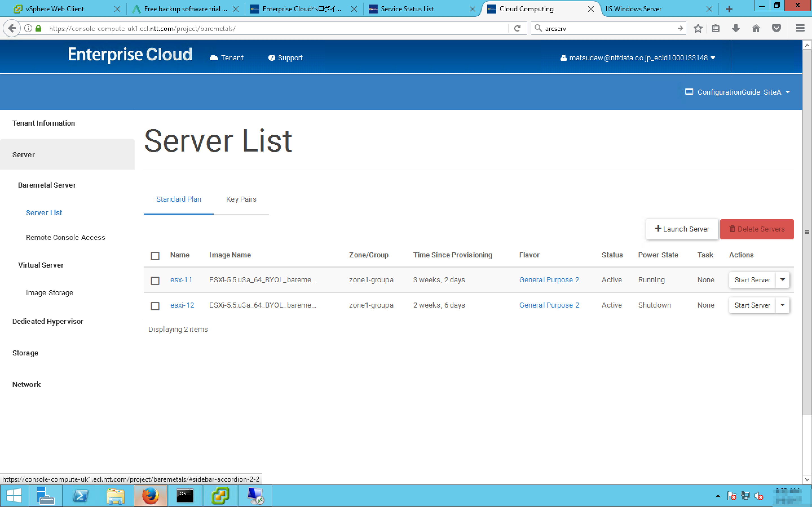Open PowerShell from the taskbar
812x507 pixels.
[81, 496]
